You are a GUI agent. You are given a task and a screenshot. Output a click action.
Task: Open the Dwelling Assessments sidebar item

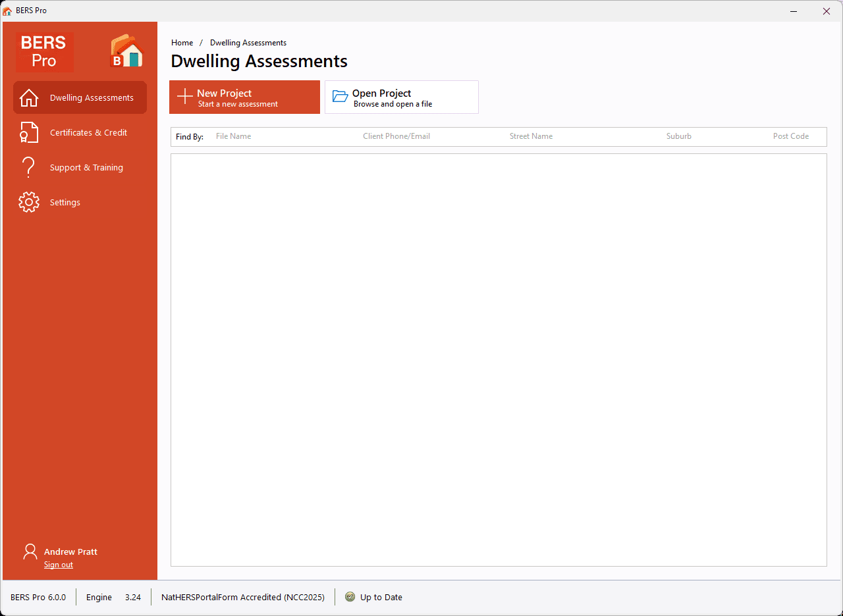[x=80, y=97]
